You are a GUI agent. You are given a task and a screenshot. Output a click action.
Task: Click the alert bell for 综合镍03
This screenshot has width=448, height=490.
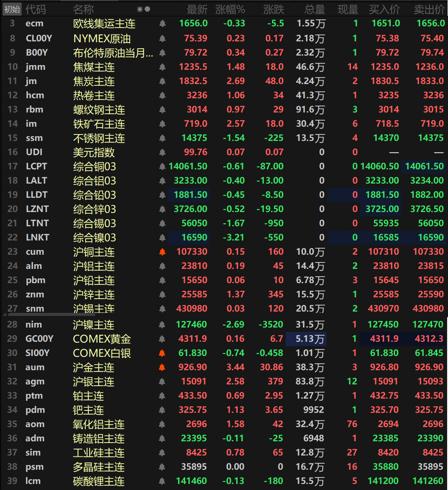162,237
